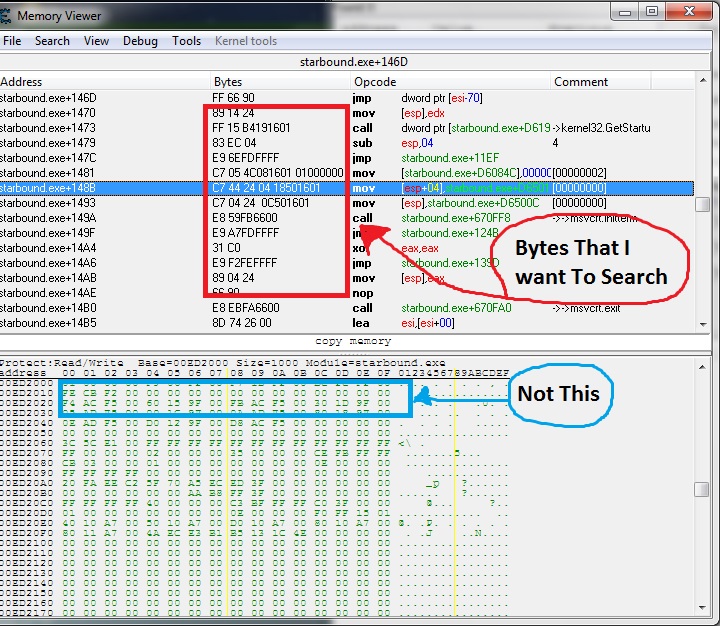The width and height of the screenshot is (720, 626).
Task: Open the File menu
Action: (x=12, y=41)
